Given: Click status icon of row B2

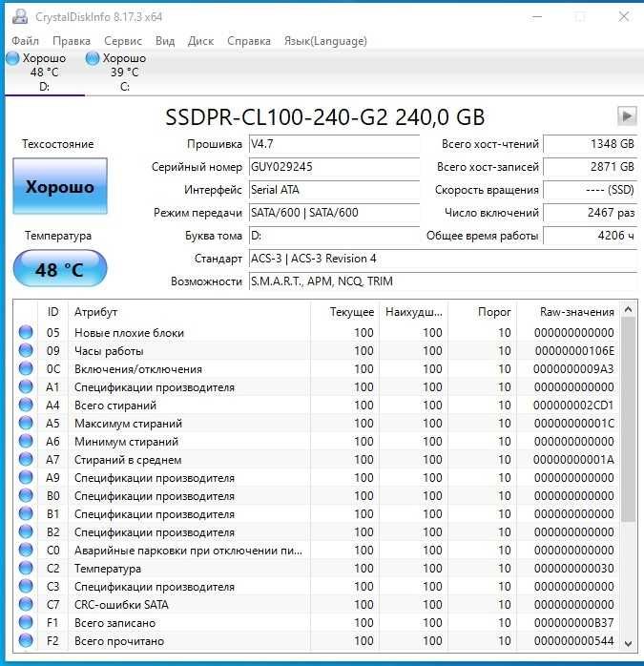Looking at the screenshot, I should [26, 531].
